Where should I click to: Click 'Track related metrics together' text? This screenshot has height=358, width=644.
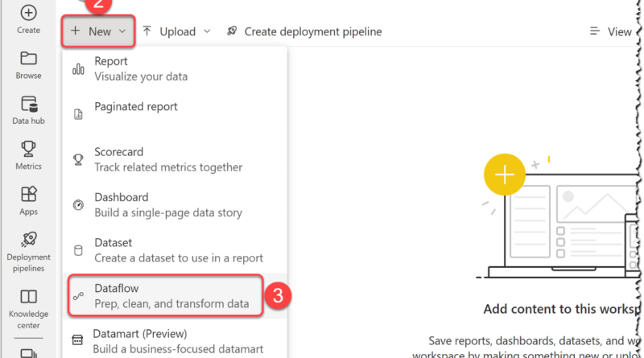[x=168, y=167]
